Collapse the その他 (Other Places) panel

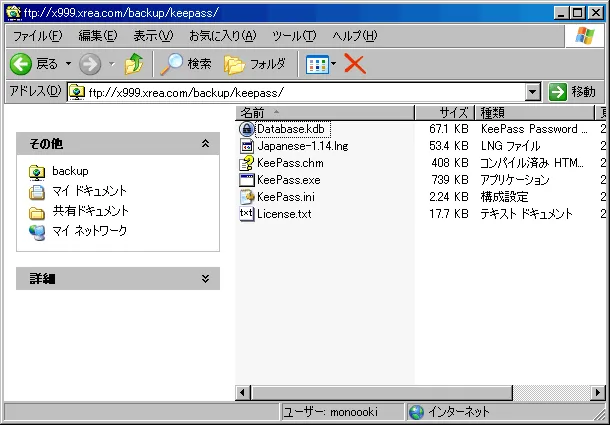coord(205,144)
